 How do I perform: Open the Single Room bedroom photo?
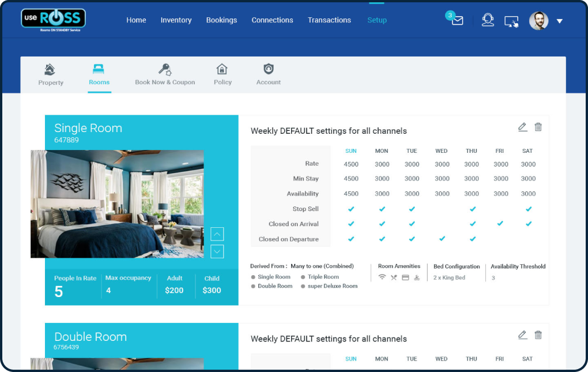117,204
